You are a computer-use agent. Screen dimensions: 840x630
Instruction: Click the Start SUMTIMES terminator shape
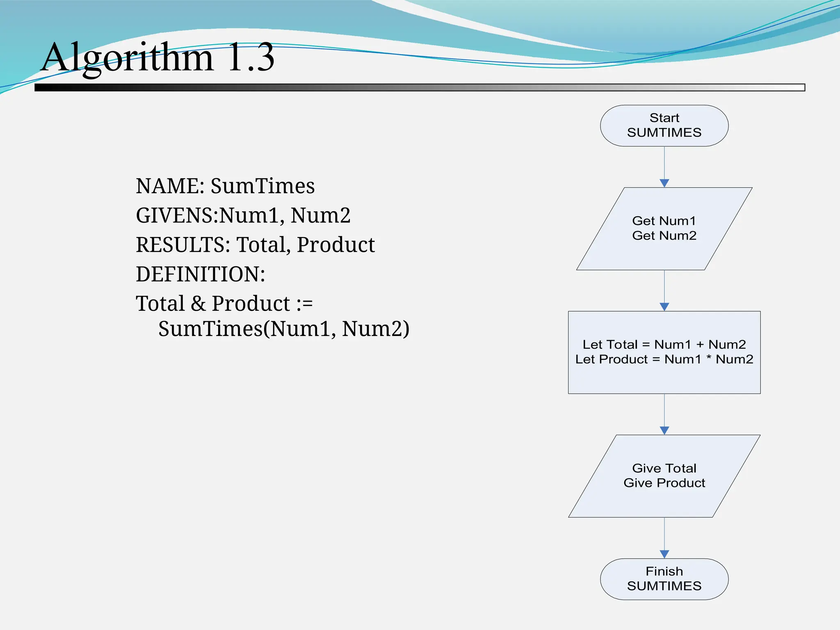pyautogui.click(x=664, y=126)
